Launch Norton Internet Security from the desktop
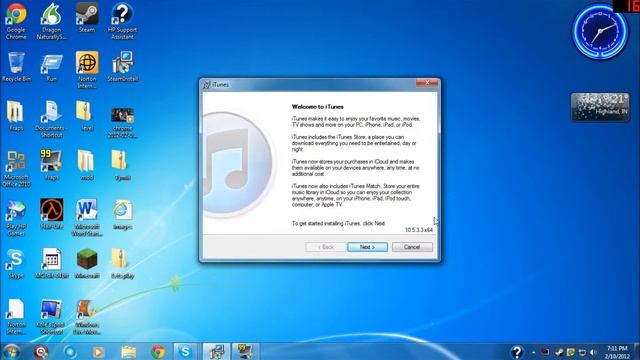Viewport: 640px width, 360px height. pyautogui.click(x=87, y=70)
